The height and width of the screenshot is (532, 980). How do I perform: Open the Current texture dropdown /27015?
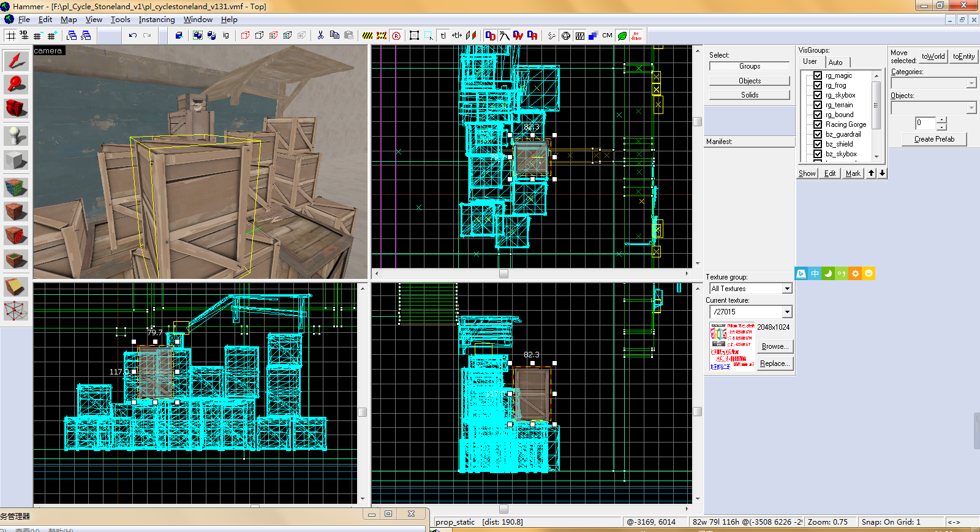tap(787, 312)
